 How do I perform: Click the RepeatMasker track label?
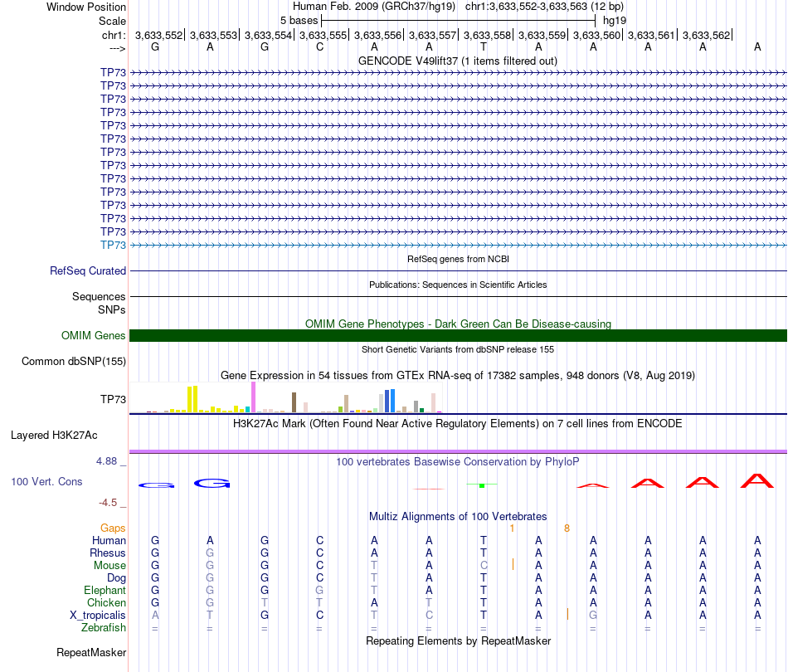[91, 653]
